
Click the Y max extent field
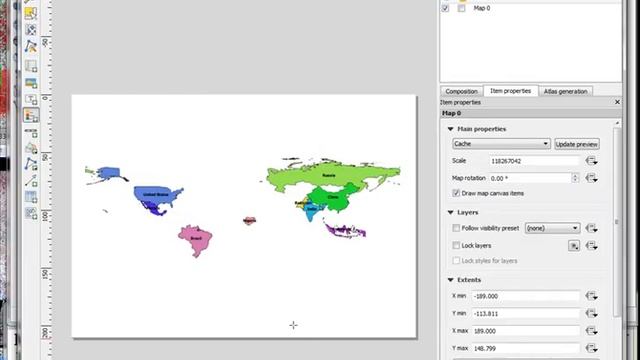526,348
